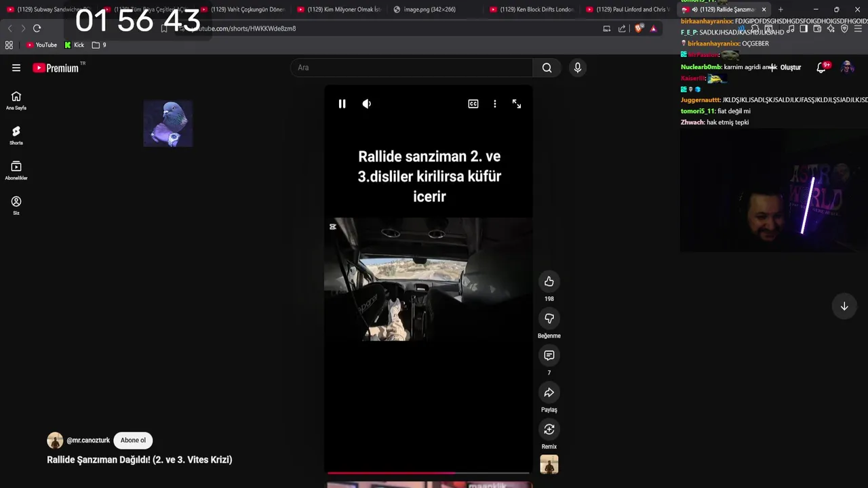This screenshot has height=488, width=868.
Task: Click the pigeon image overlay
Action: point(168,123)
